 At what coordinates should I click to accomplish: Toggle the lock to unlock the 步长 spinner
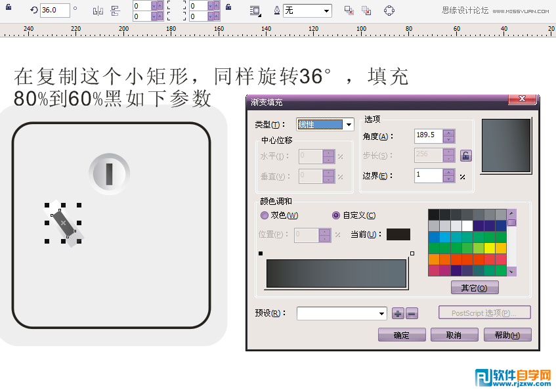465,156
